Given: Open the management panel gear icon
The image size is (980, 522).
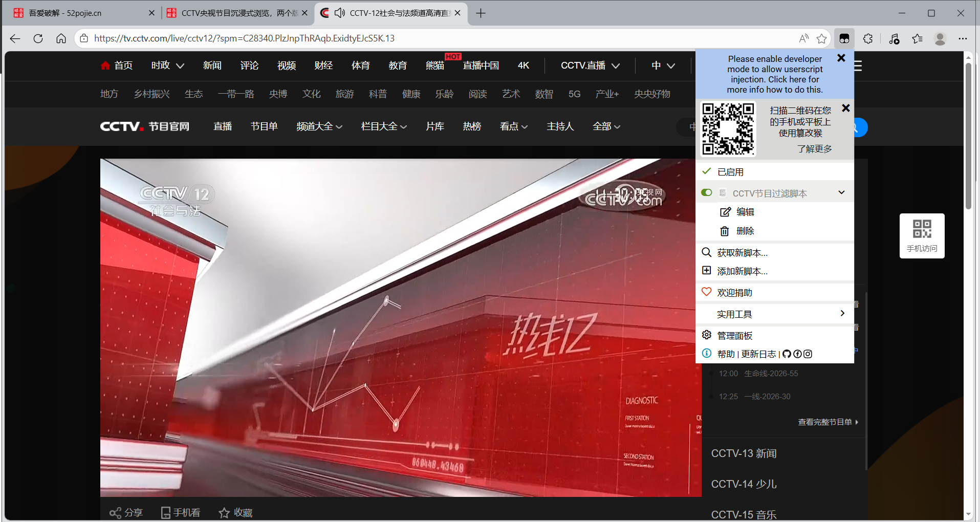Looking at the screenshot, I should [x=707, y=335].
